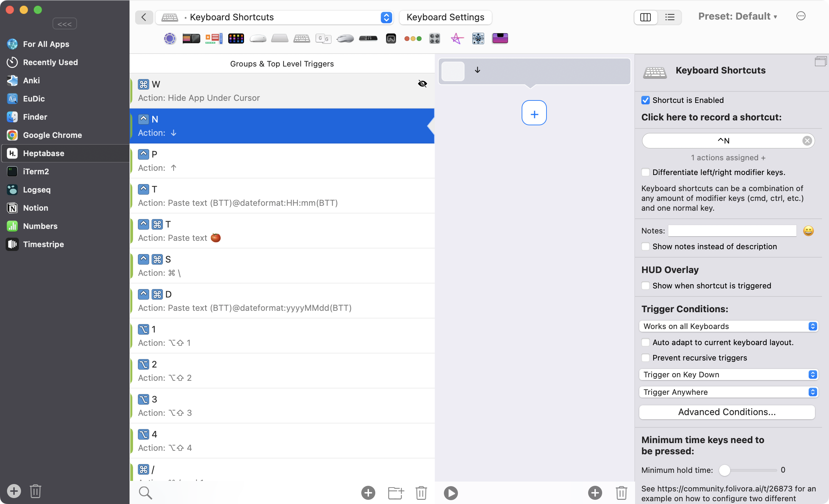Run assigned actions with play button
The width and height of the screenshot is (829, 504).
tap(451, 493)
